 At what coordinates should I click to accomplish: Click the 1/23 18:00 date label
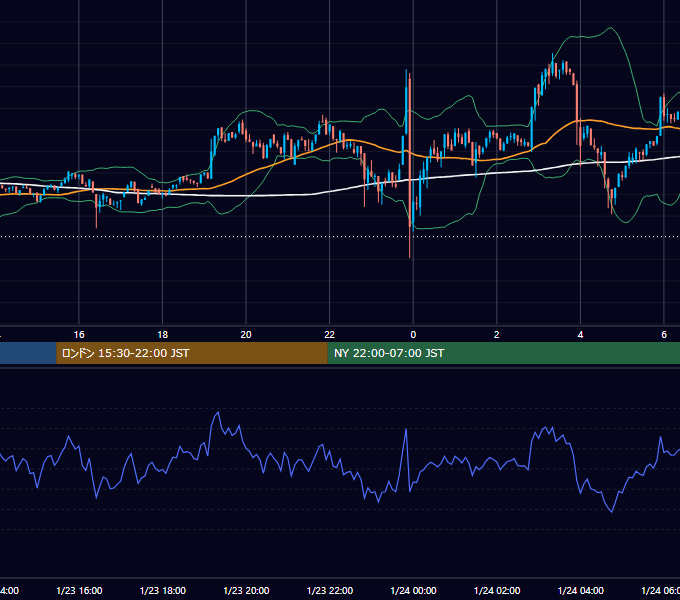coord(163,590)
